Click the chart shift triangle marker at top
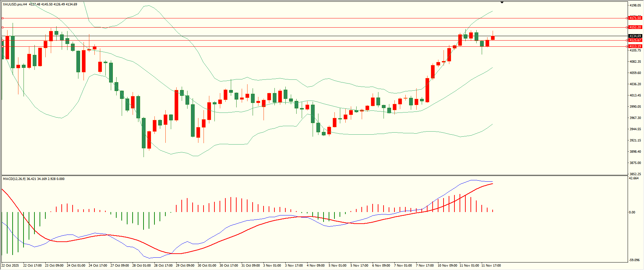 pos(502,3)
